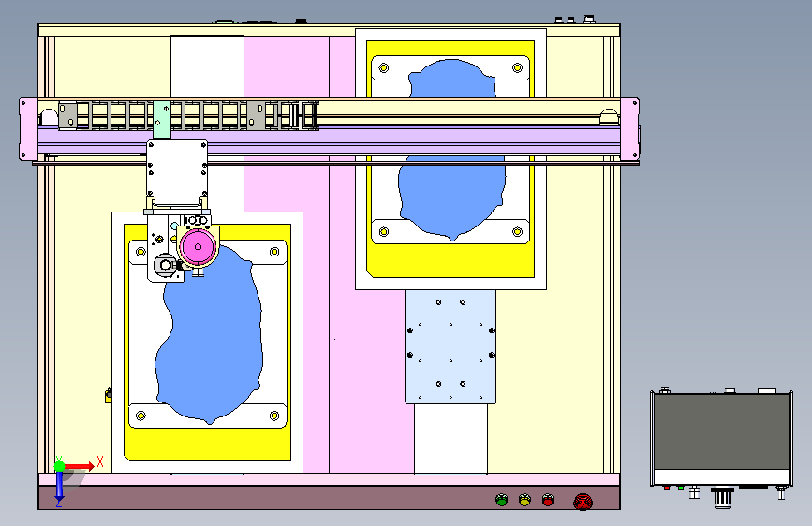This screenshot has height=526, width=812.
Task: Pick bottom-left screw of left fixture clamp
Action: point(140,416)
